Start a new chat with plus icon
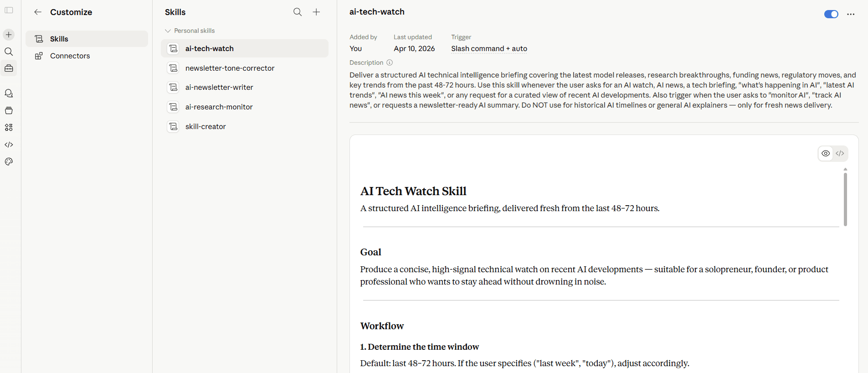The width and height of the screenshot is (868, 373). click(9, 35)
